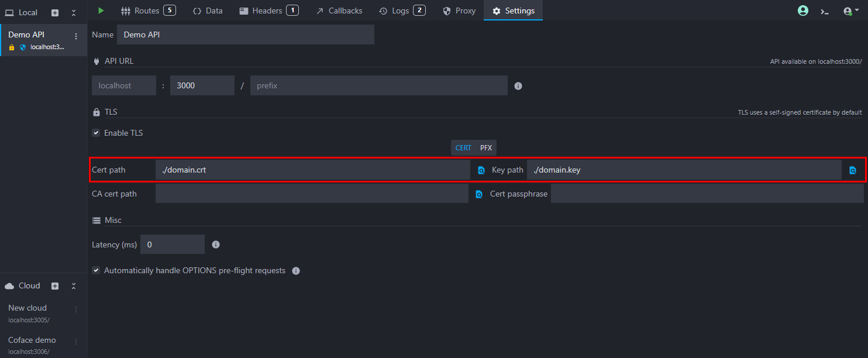Viewport: 868px width, 358px height.
Task: Select the Coface demo cloud environment
Action: tap(32, 340)
